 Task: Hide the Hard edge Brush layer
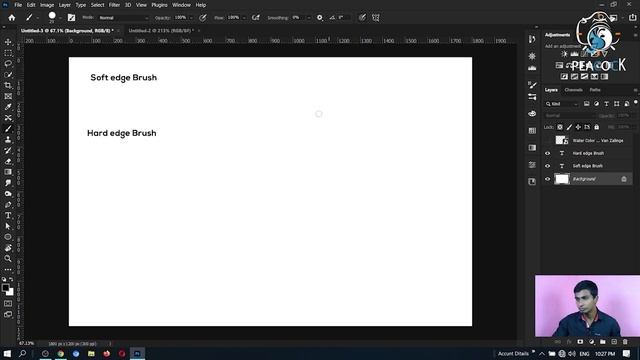pos(547,153)
